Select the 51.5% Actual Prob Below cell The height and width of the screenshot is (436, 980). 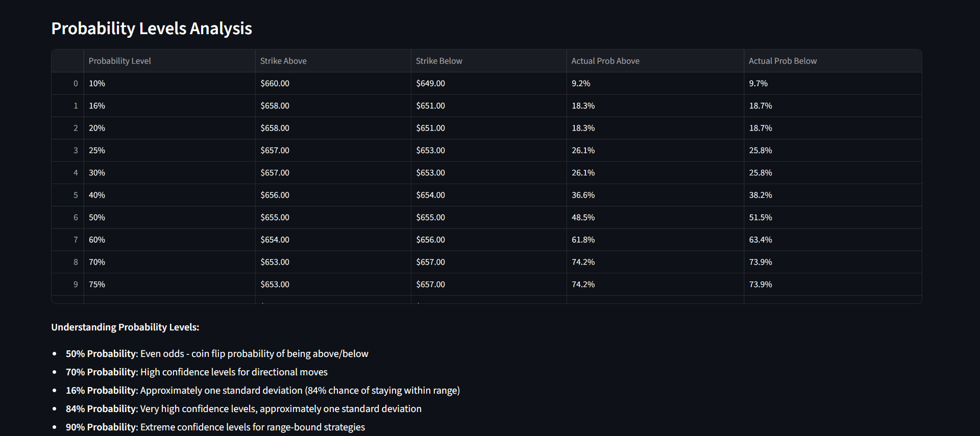pos(761,218)
